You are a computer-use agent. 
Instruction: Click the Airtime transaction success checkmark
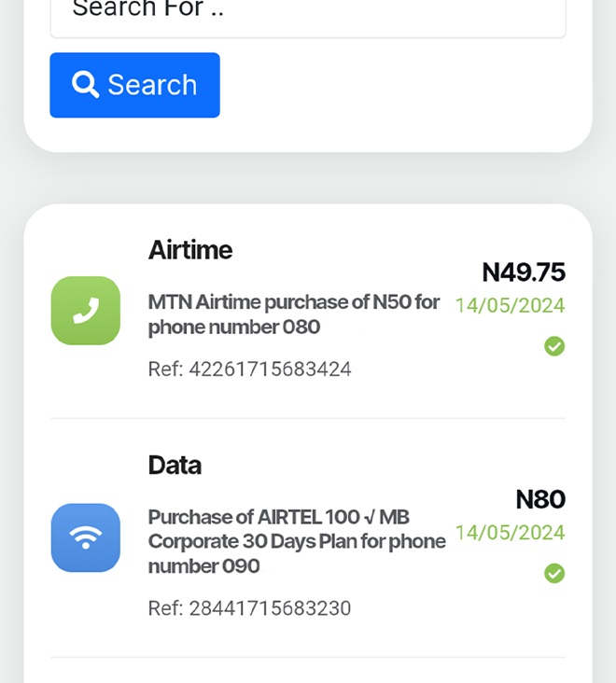click(554, 347)
